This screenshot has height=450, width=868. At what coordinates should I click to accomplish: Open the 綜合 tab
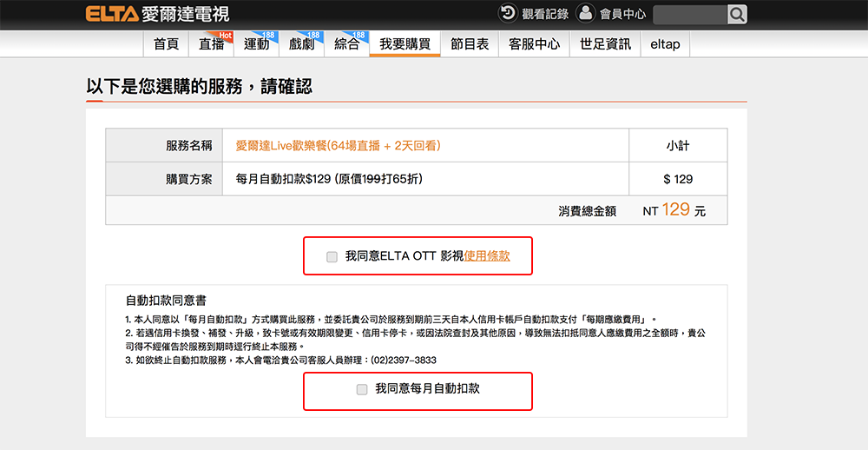pyautogui.click(x=346, y=44)
